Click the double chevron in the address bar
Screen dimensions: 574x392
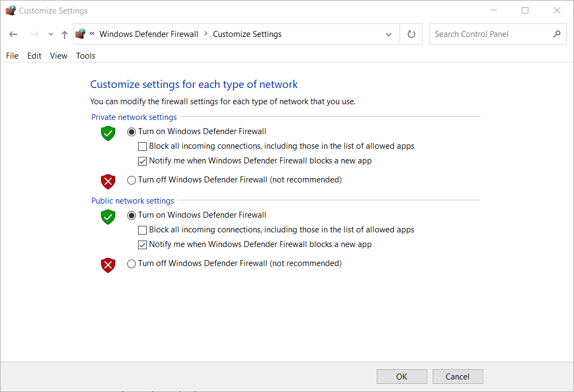92,34
